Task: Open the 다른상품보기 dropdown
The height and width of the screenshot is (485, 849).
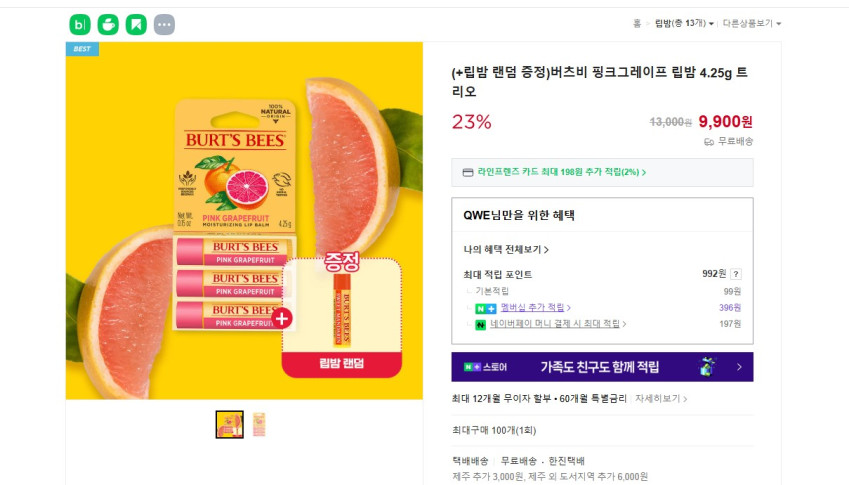Action: tap(751, 23)
